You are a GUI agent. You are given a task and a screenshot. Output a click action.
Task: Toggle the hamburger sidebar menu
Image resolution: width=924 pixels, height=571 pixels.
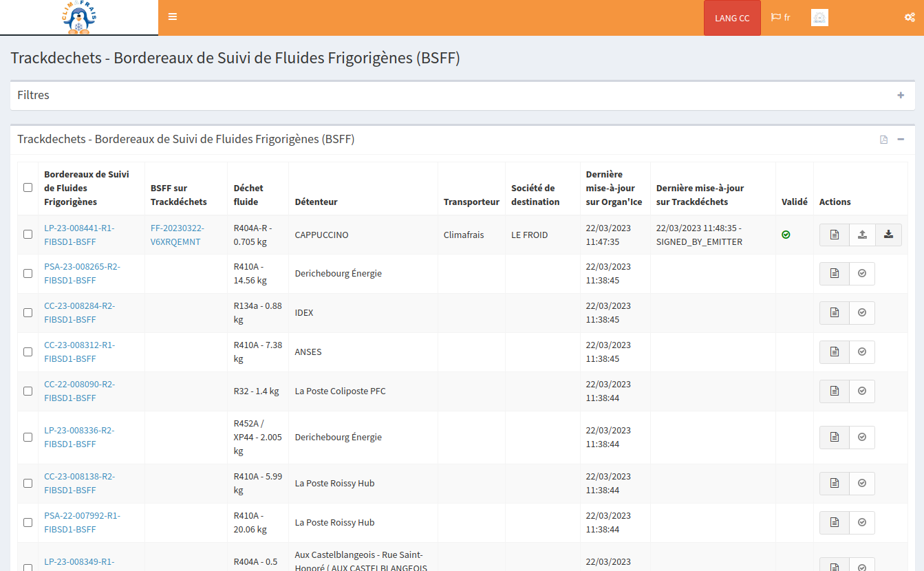(x=173, y=17)
